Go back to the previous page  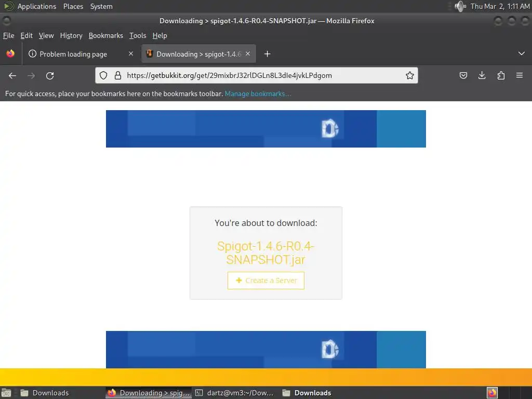click(12, 76)
